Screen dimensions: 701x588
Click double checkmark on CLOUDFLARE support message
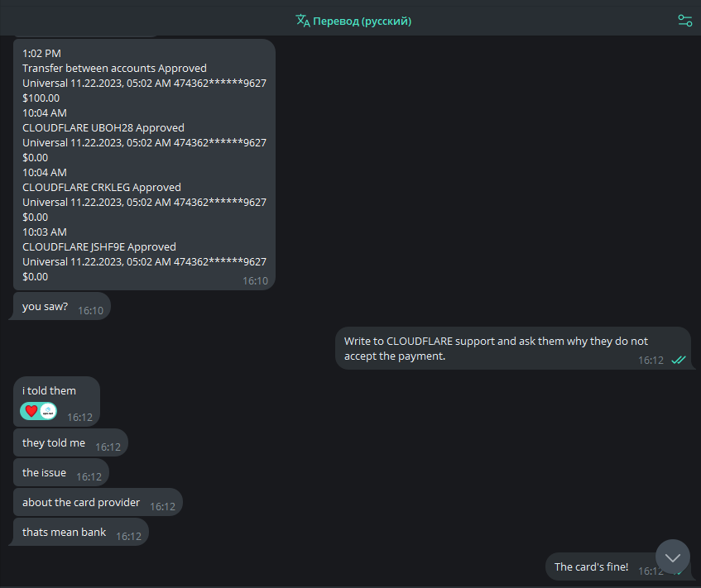pyautogui.click(x=678, y=360)
